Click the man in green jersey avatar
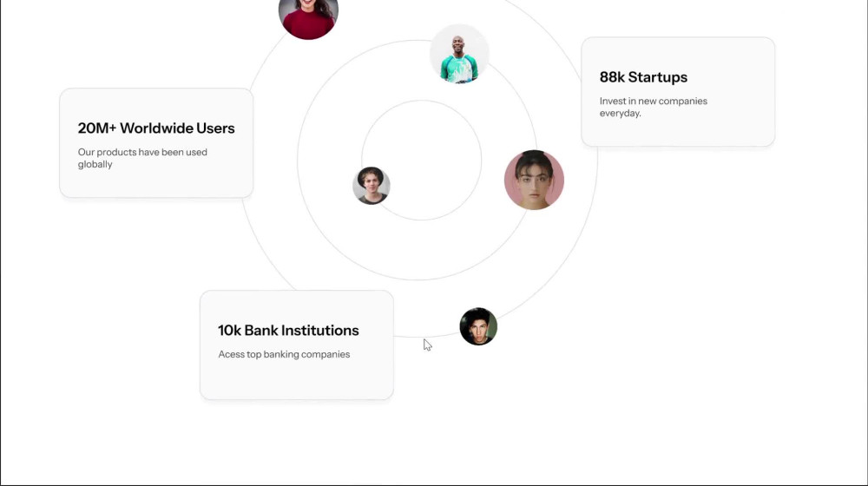Viewport: 868px width, 486px height. point(459,55)
